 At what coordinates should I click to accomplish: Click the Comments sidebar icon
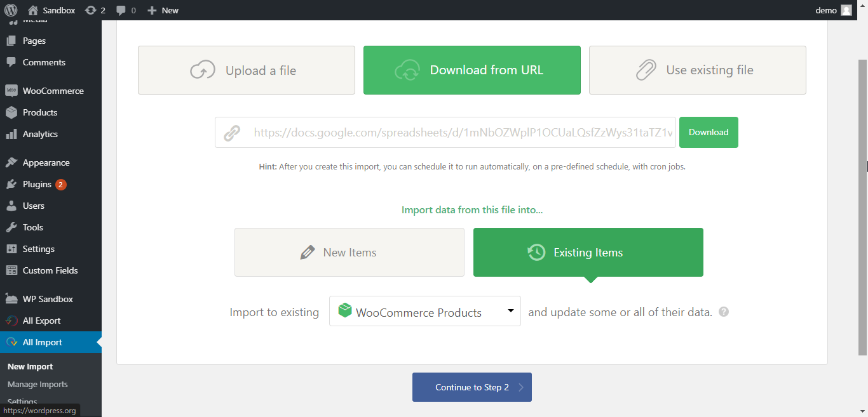(x=11, y=62)
